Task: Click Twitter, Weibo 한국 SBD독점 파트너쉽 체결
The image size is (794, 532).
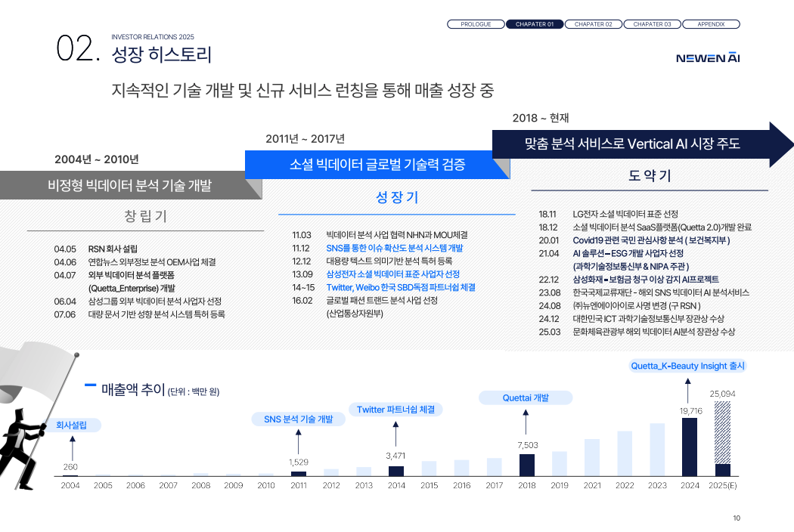Action: [x=401, y=287]
